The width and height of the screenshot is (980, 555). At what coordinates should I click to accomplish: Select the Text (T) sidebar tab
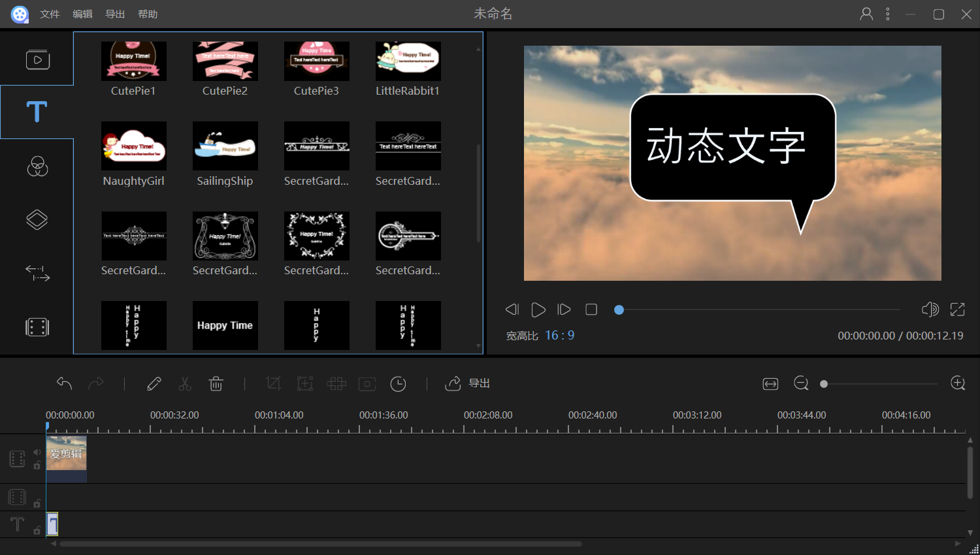[37, 112]
